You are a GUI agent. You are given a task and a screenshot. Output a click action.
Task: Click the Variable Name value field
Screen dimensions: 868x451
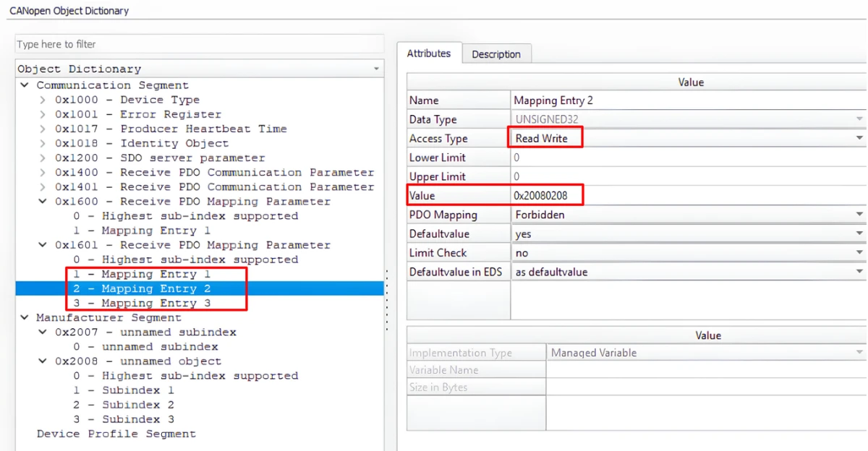[x=706, y=370]
